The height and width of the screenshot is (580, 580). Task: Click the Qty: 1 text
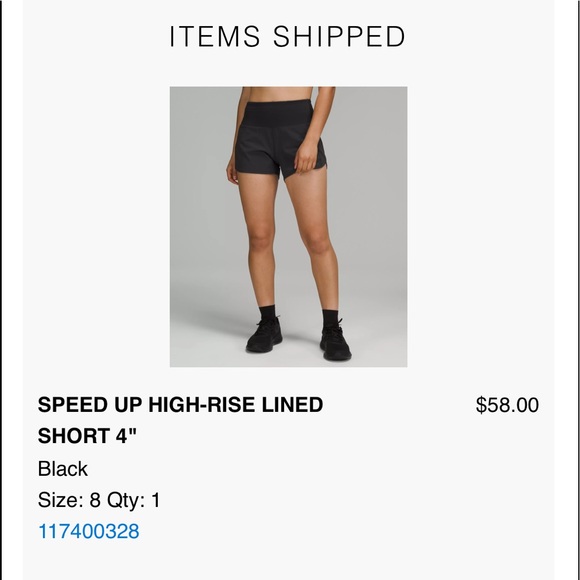(x=134, y=500)
